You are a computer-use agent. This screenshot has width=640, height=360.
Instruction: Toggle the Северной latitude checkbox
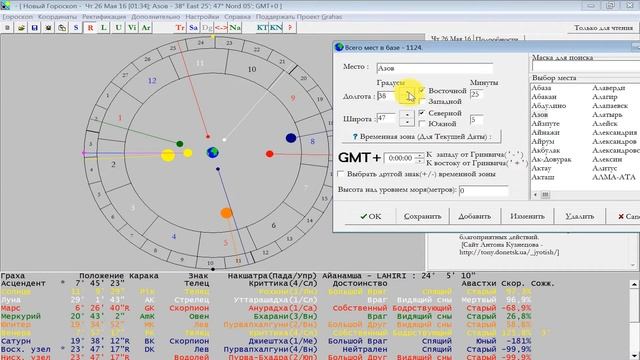(422, 113)
